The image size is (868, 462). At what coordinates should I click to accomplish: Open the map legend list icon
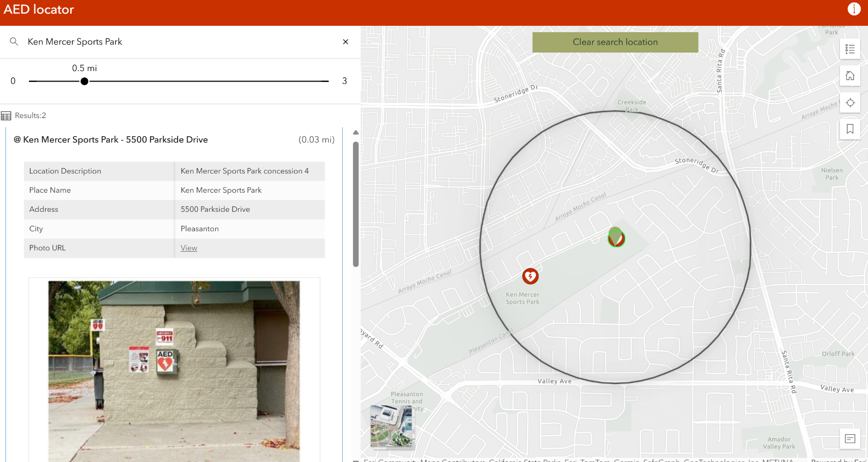point(849,49)
